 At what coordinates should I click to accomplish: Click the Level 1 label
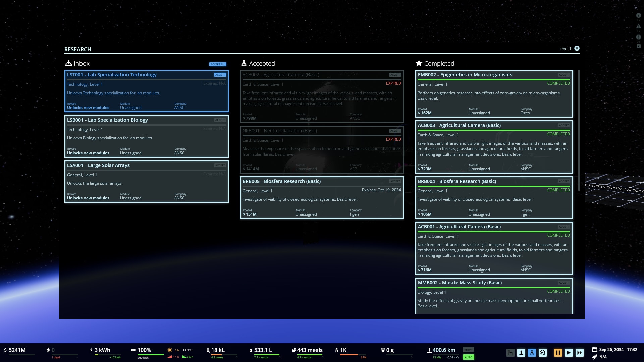point(565,49)
